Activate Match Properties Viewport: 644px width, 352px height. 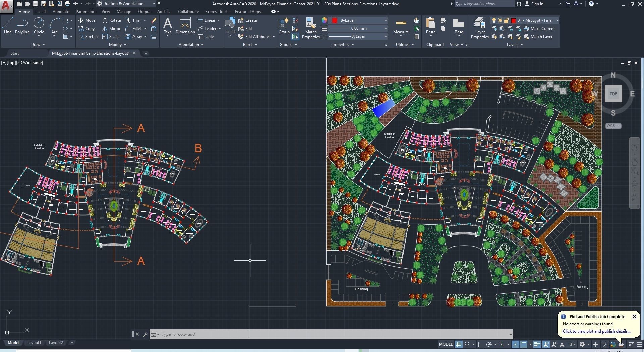click(311, 28)
